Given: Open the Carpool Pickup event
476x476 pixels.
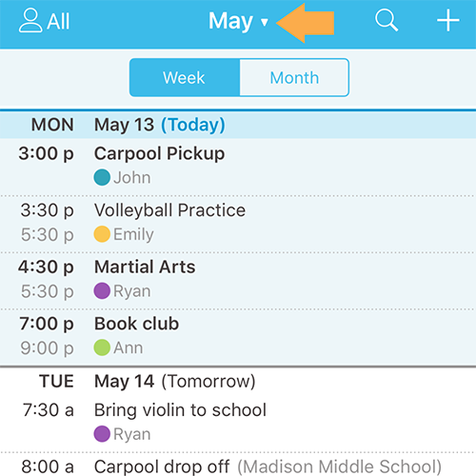Looking at the screenshot, I should [x=238, y=167].
